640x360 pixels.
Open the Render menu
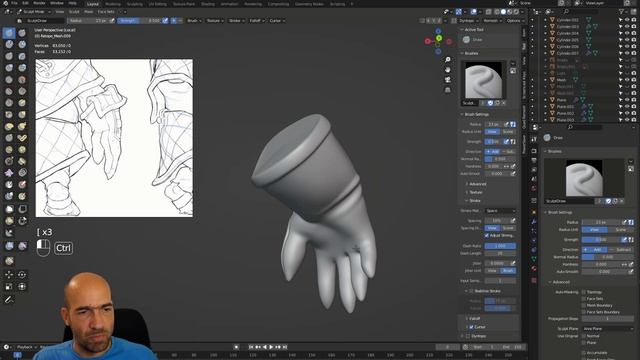click(x=39, y=3)
